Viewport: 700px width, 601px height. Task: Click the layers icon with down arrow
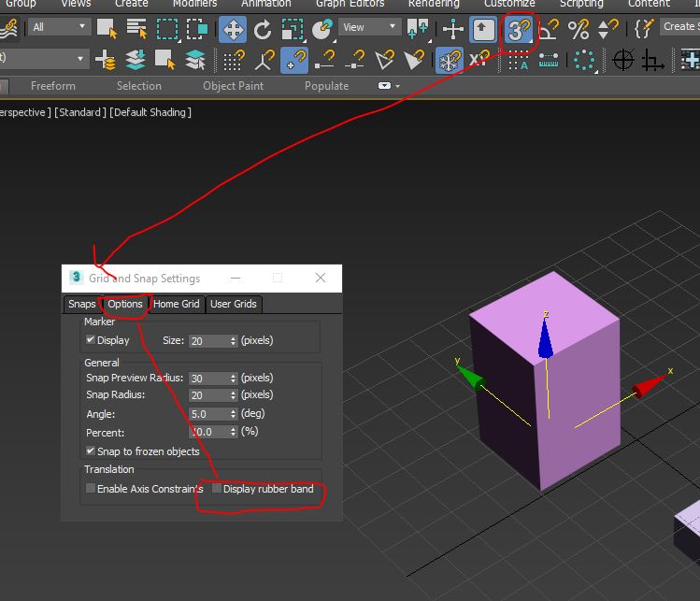[136, 60]
